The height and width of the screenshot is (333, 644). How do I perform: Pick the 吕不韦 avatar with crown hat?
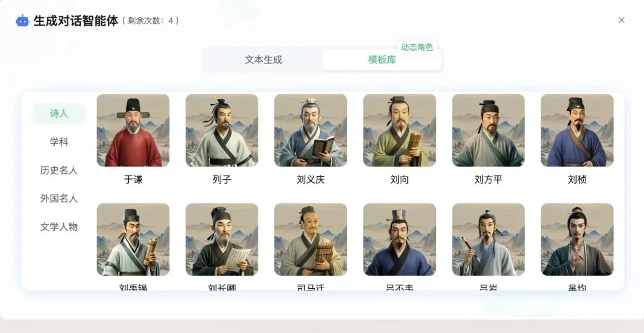coord(400,239)
